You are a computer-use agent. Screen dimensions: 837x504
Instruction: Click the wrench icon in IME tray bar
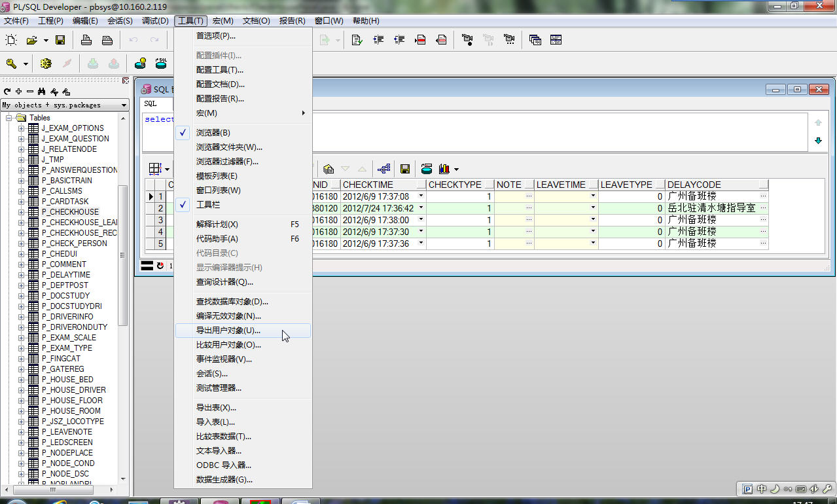point(827,488)
